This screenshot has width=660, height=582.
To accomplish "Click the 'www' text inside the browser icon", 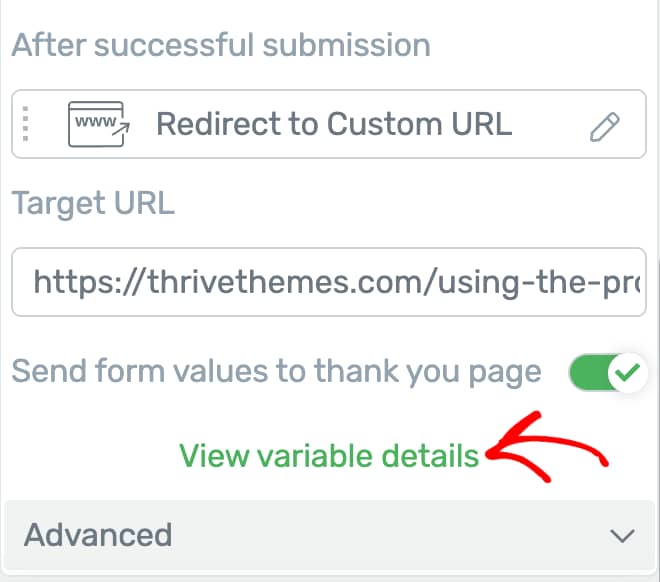I will 96,122.
